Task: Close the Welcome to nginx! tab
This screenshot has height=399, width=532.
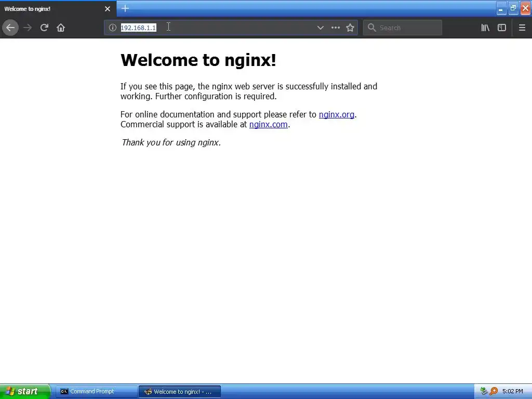Action: pos(108,9)
